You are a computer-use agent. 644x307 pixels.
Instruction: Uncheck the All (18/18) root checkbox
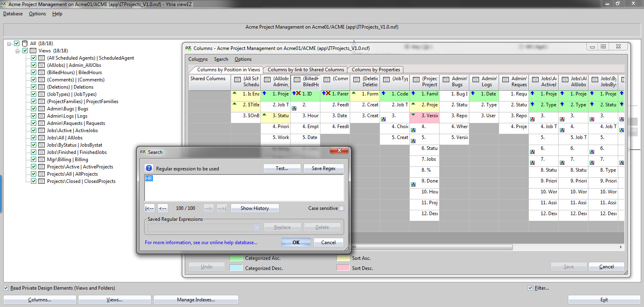point(17,43)
